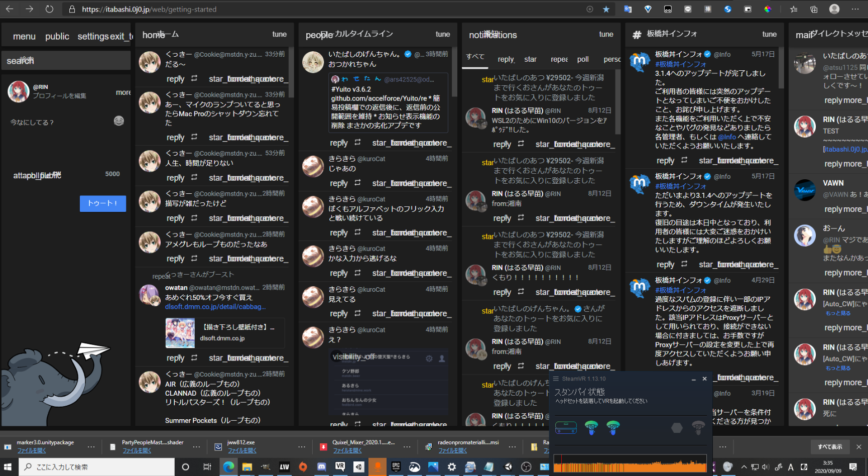Switch to the poll notifications filter tab
Viewport: 868px width, 476px height.
point(583,59)
